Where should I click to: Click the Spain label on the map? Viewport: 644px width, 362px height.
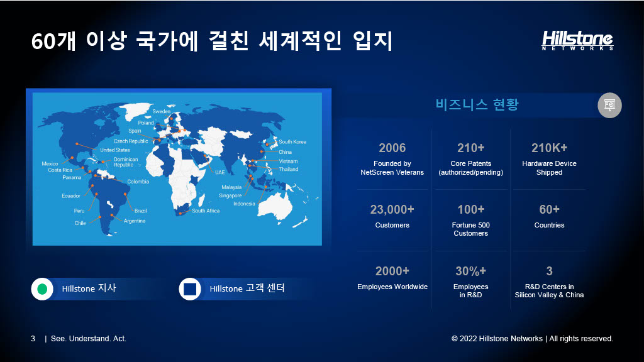(x=135, y=131)
